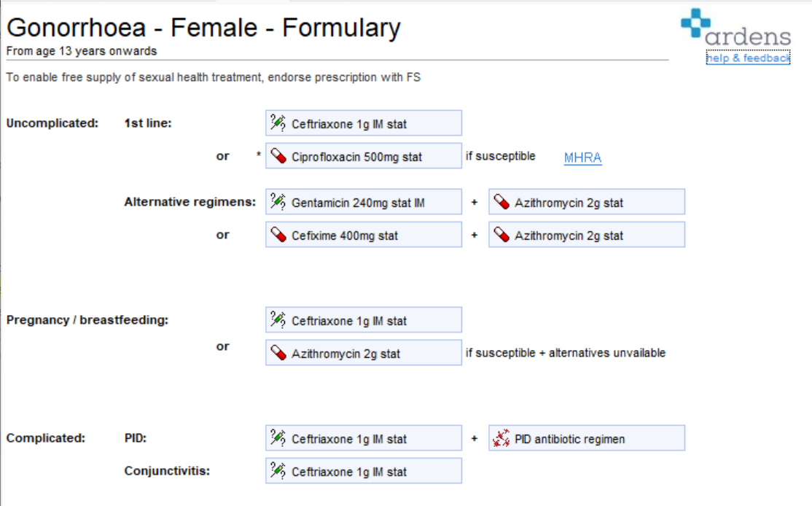Click syringe icon on Gentamicin 240mg stat IM
This screenshot has width=812, height=506.
pos(278,201)
